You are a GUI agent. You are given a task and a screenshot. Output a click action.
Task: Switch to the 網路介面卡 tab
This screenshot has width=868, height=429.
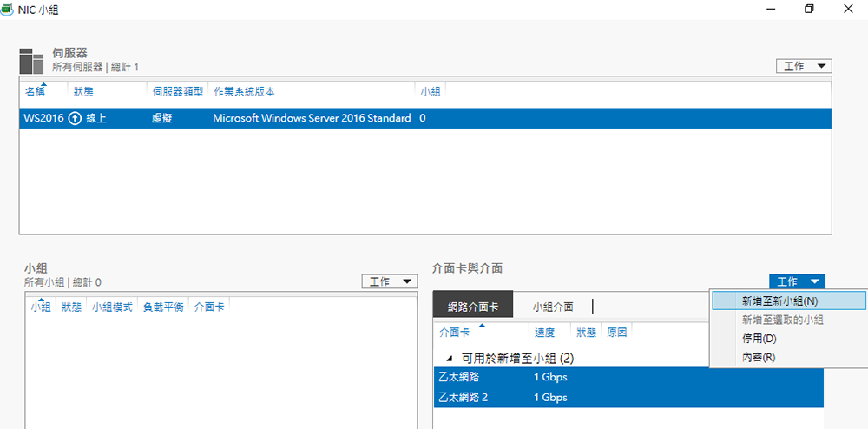473,307
